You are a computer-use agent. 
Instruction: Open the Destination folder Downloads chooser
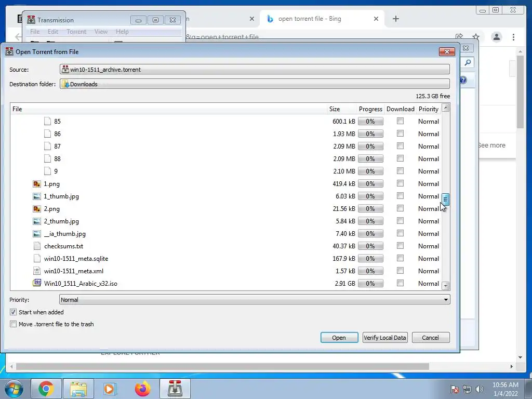point(255,84)
